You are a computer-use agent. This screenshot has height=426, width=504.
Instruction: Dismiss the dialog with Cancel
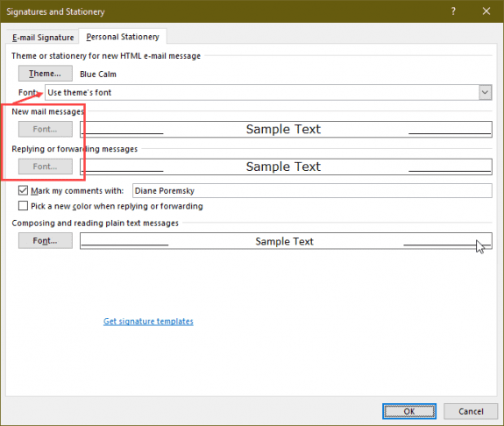click(471, 411)
